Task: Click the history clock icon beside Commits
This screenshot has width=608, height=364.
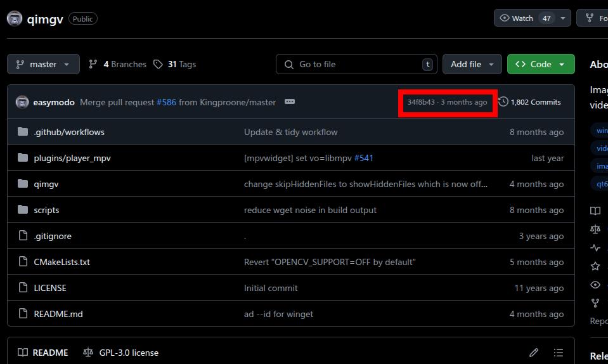Action: point(503,101)
